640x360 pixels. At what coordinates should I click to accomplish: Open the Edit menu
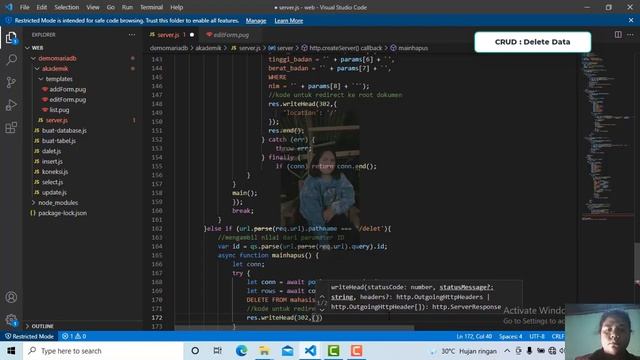[41, 7]
